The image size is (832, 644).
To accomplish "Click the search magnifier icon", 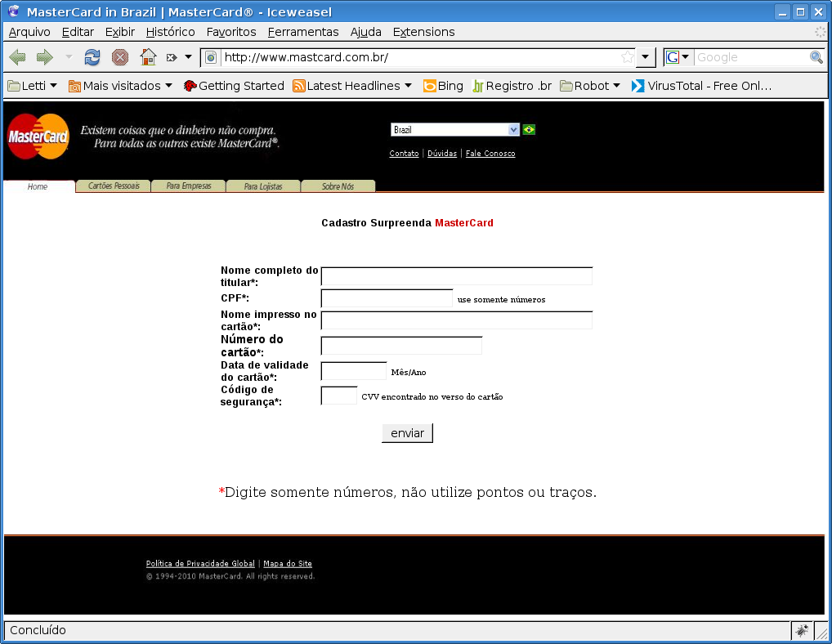I will point(816,56).
